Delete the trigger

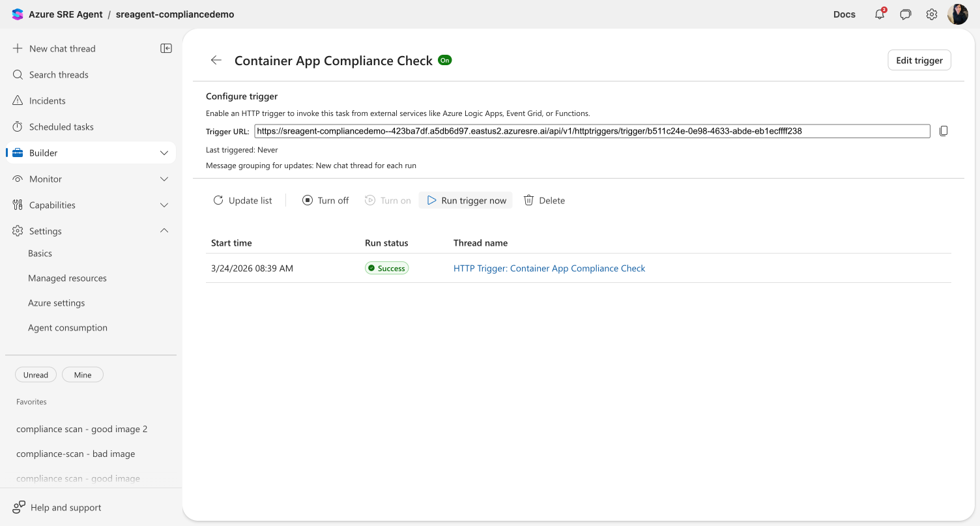544,200
